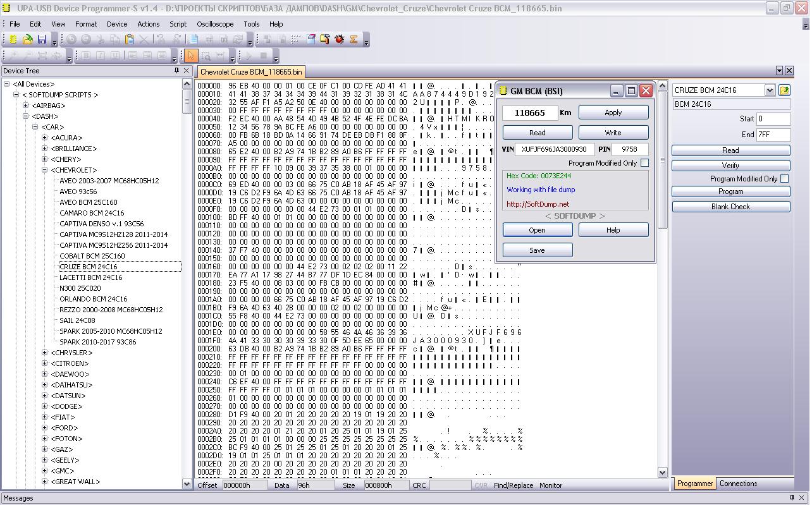Click the dotted grid toolbar icon

click(x=296, y=39)
